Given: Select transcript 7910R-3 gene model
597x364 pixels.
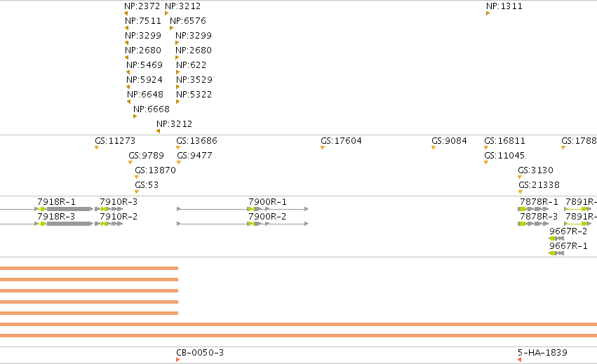Looking at the screenshot, I should tap(109, 209).
